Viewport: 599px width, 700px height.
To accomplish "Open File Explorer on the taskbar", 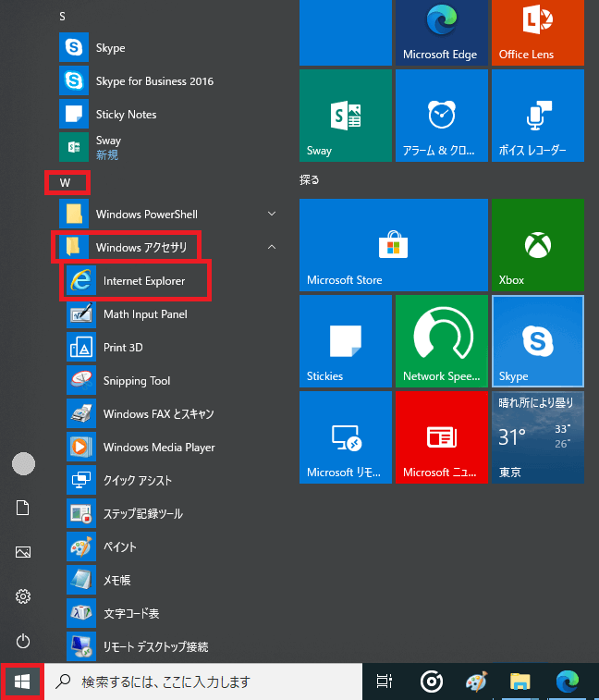I will (x=520, y=682).
